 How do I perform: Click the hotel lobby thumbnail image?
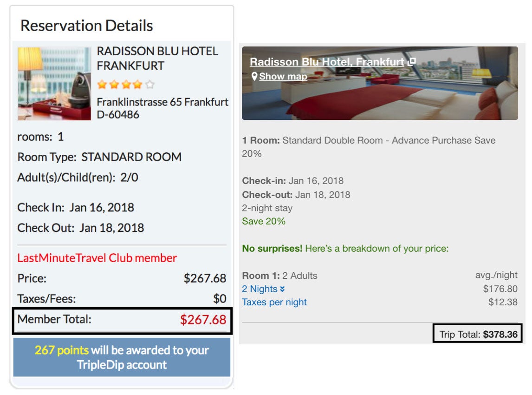coord(54,84)
